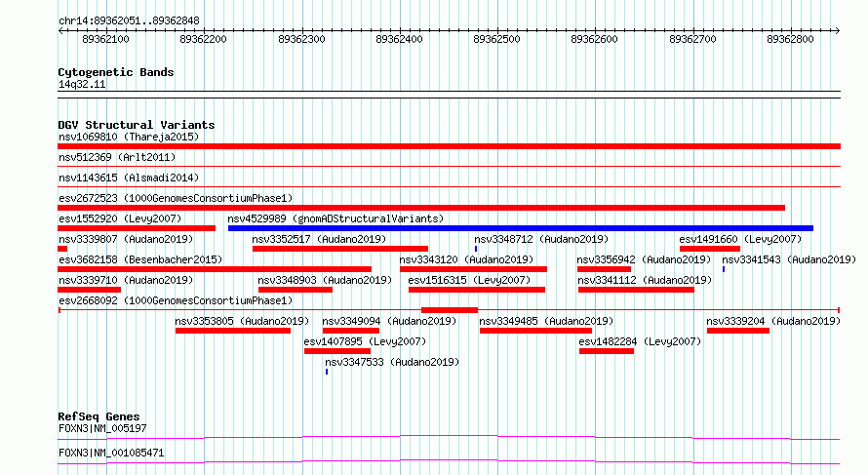Viewport: 868px width, 475px height.
Task: Select nsv3349094 (Audano2019) label
Action: coord(389,321)
